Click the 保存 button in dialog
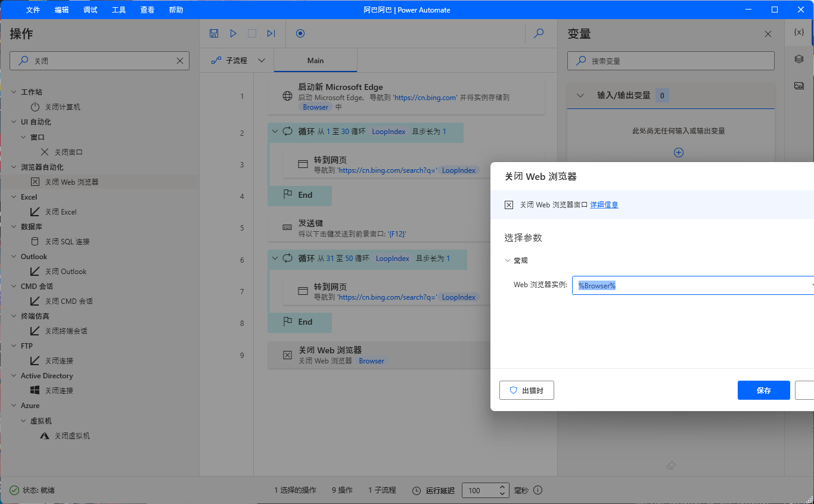The width and height of the screenshot is (814, 504). pyautogui.click(x=763, y=390)
